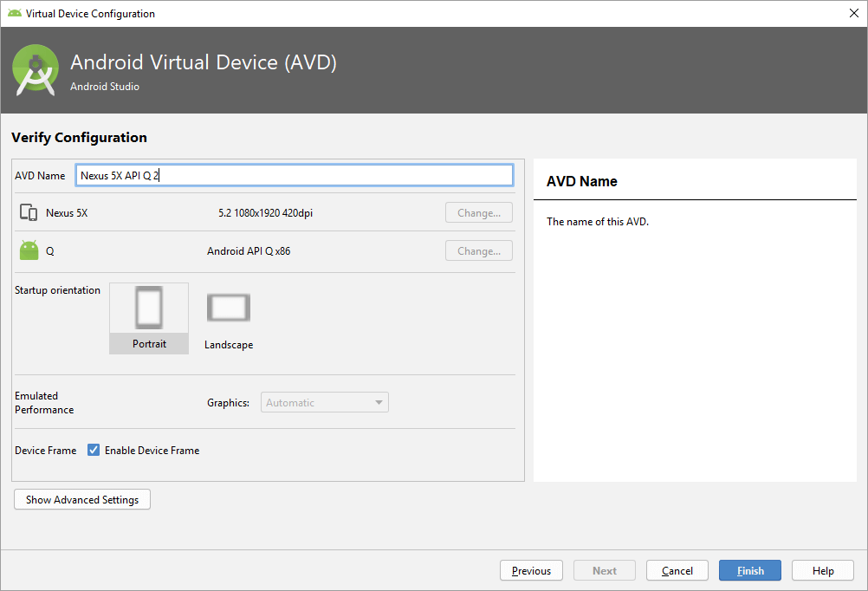Show Advanced Settings
This screenshot has height=591, width=868.
click(82, 500)
